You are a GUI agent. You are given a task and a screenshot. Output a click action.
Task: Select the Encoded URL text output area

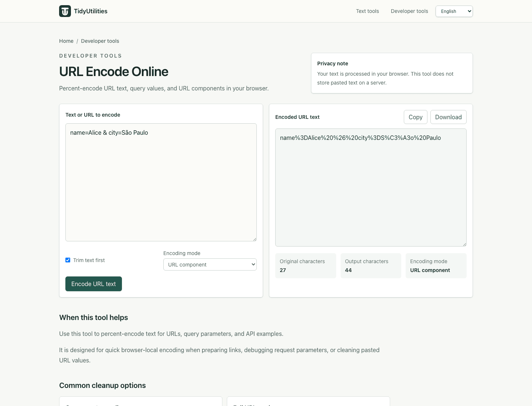tap(371, 187)
